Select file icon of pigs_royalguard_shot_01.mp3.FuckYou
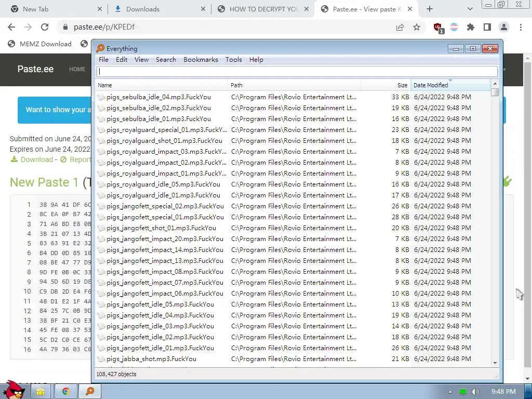The width and height of the screenshot is (532, 399). point(101,141)
